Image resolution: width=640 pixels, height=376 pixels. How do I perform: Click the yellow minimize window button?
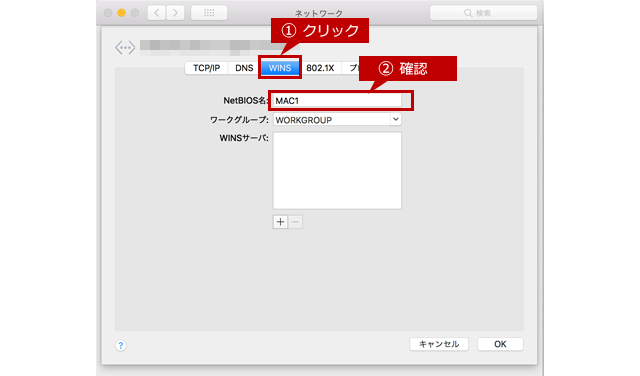[121, 13]
